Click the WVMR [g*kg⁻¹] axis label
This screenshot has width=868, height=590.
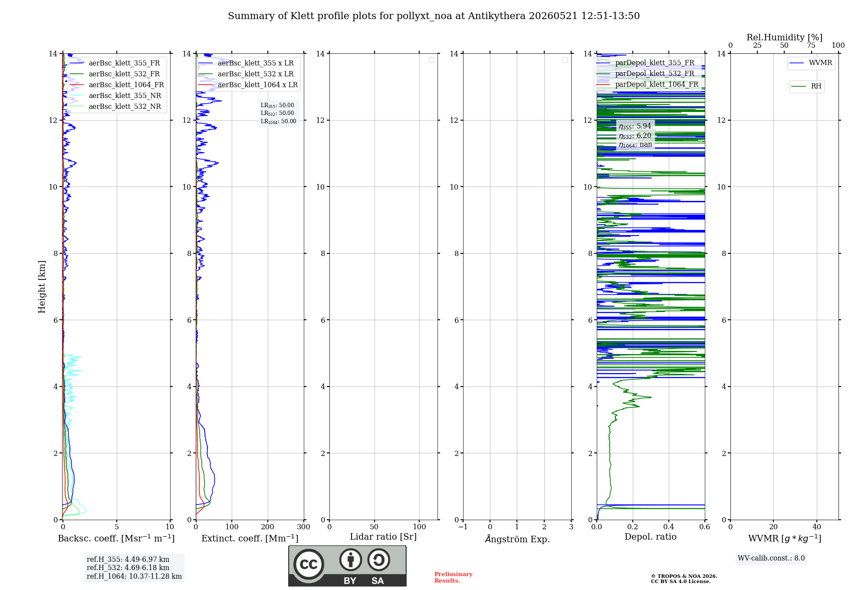pos(785,538)
